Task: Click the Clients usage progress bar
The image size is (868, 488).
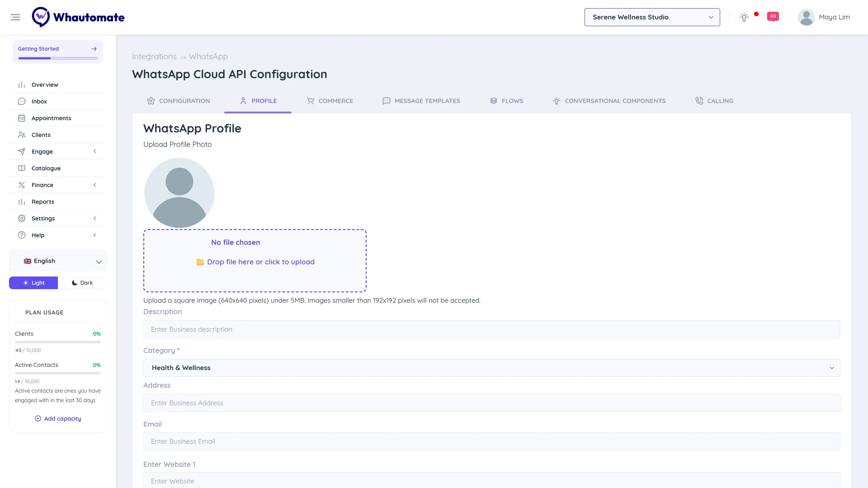Action: click(x=58, y=342)
